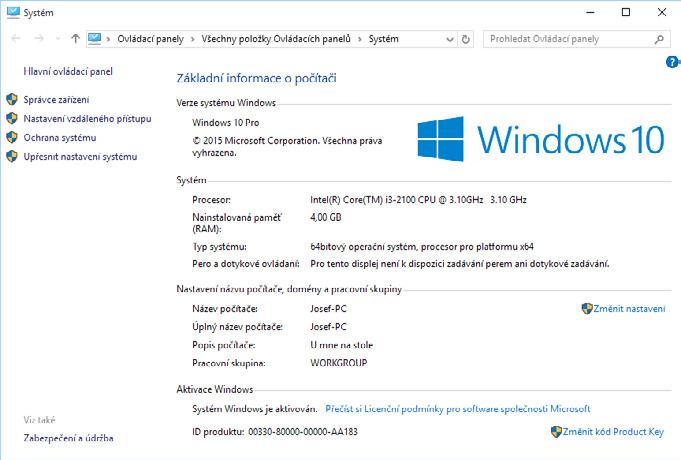Open recent locations dropdown arrow
This screenshot has height=460, width=681.
coord(58,39)
